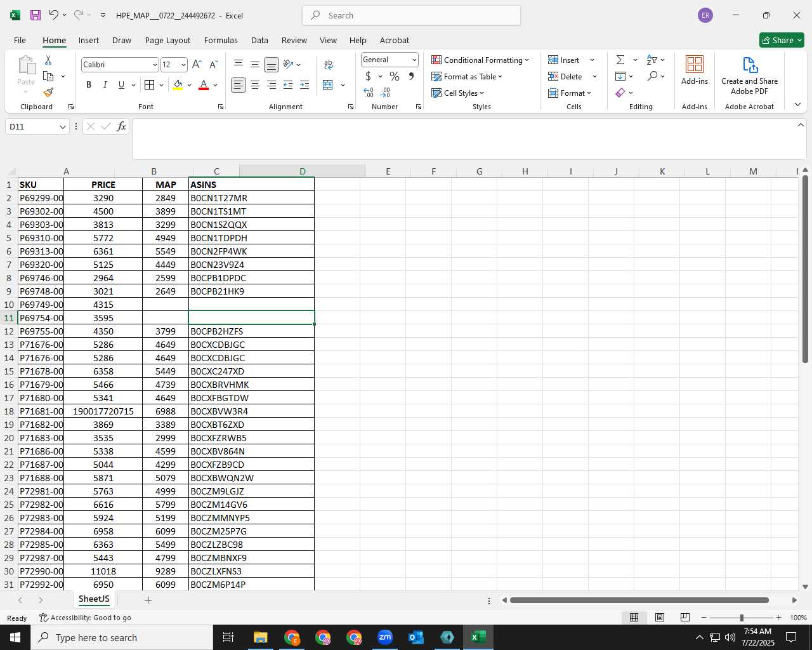Viewport: 812px width, 650px height.
Task: Click the Wrap Text icon
Action: tap(329, 65)
